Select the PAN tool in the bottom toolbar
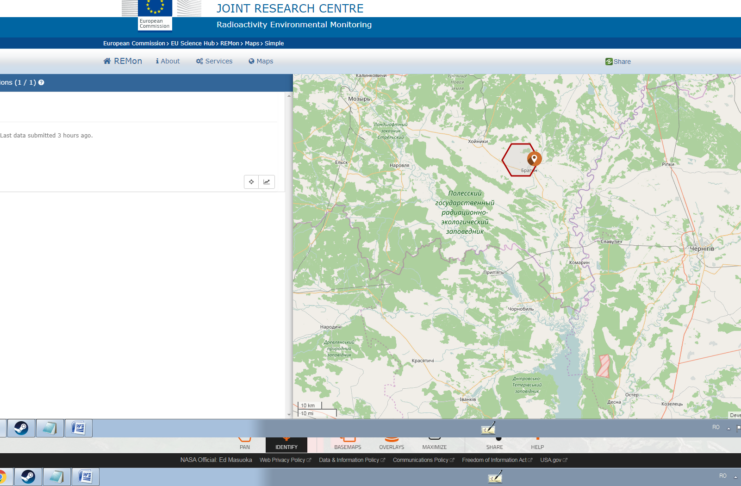The height and width of the screenshot is (486, 741). click(244, 444)
